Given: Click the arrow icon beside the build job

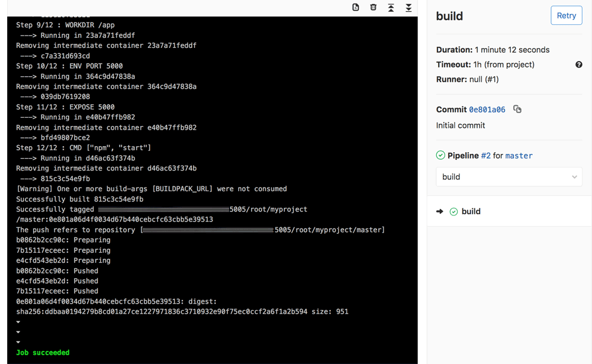Looking at the screenshot, I should (x=440, y=211).
